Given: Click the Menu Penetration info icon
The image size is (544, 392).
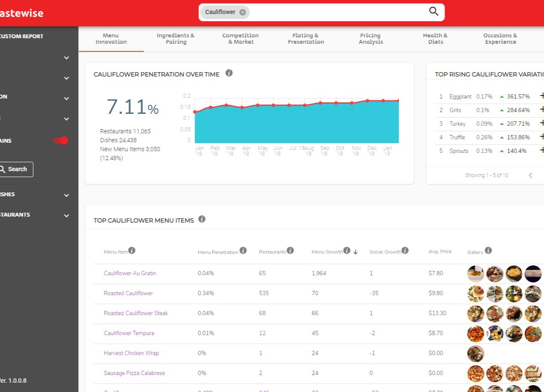Looking at the screenshot, I should tap(243, 251).
